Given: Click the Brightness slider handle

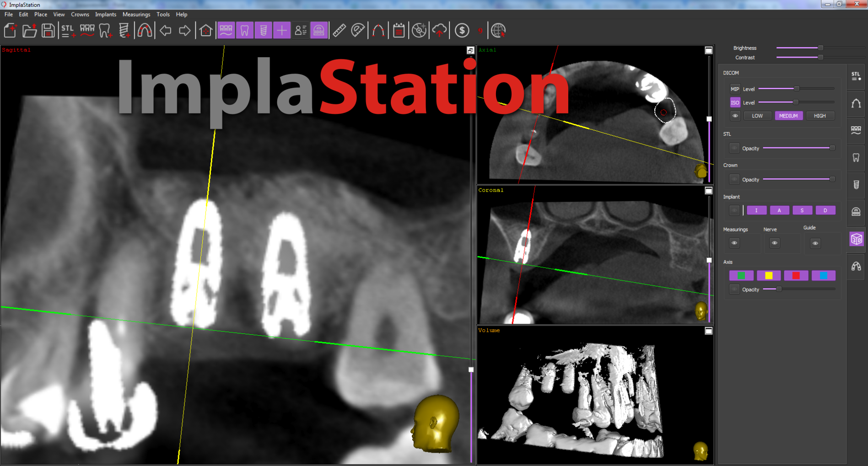Looking at the screenshot, I should pos(820,48).
